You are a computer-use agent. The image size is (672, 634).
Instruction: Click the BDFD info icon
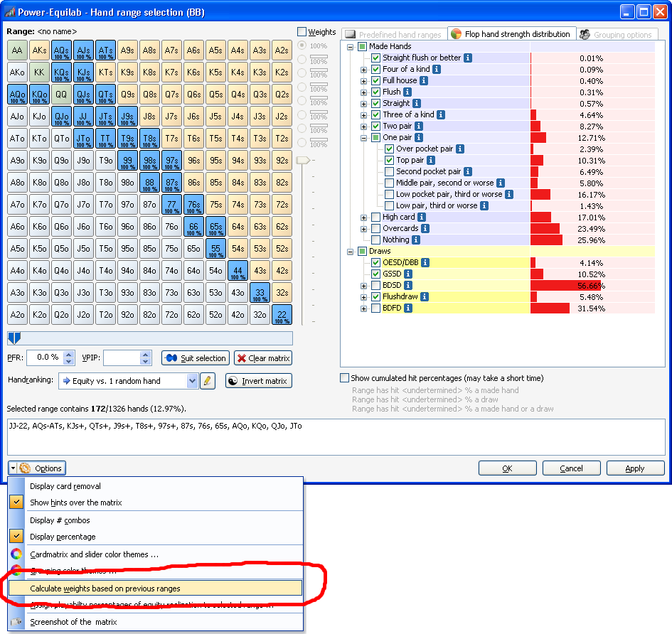tap(408, 308)
